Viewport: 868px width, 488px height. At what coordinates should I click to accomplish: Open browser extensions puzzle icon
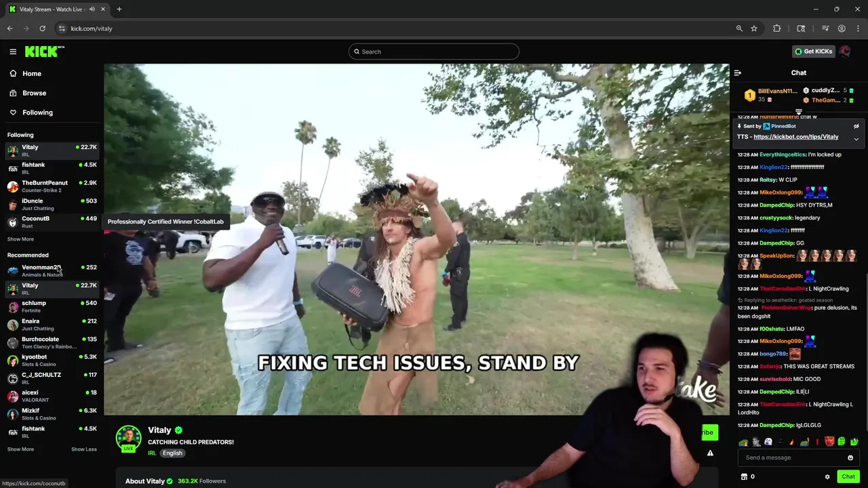click(777, 28)
